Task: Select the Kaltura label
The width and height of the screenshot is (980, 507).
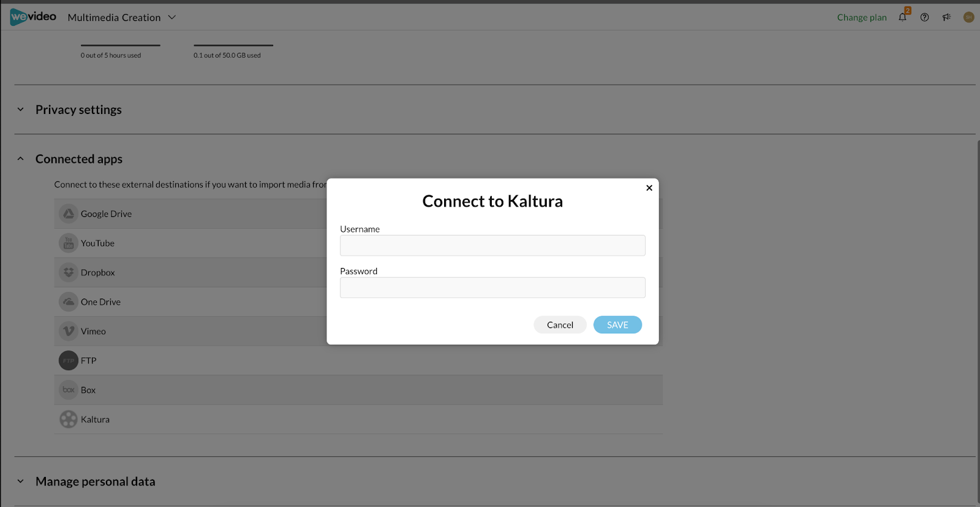Action: pyautogui.click(x=95, y=420)
